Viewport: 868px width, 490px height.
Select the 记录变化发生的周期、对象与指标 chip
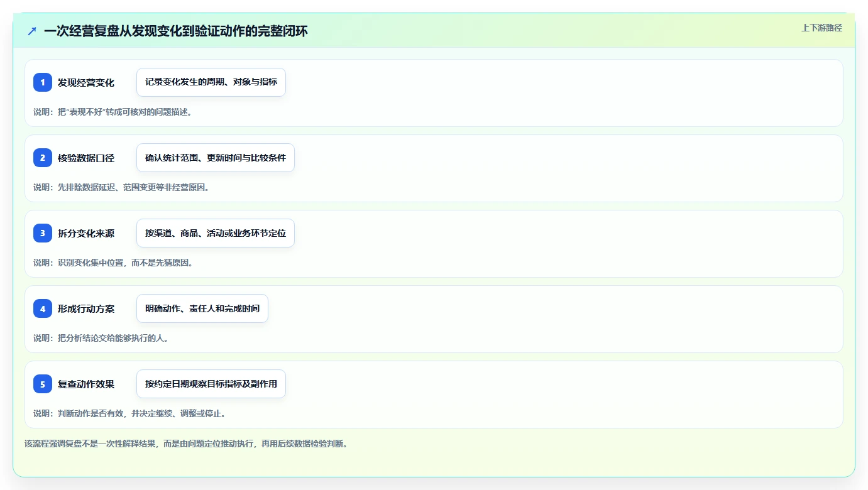coord(211,82)
